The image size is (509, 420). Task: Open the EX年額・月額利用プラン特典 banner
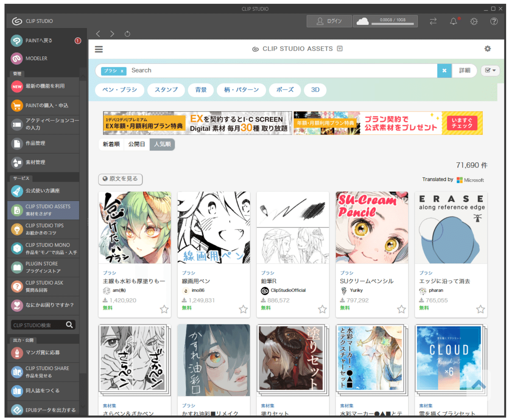[198, 123]
